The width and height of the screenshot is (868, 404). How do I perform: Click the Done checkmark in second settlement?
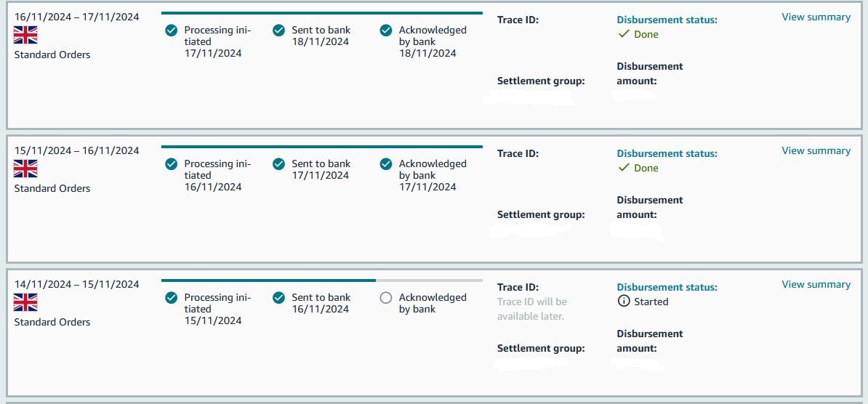pos(624,168)
